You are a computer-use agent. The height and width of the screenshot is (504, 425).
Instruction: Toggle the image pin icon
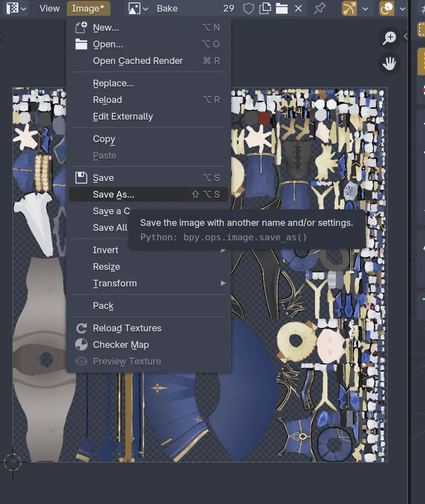(320, 8)
